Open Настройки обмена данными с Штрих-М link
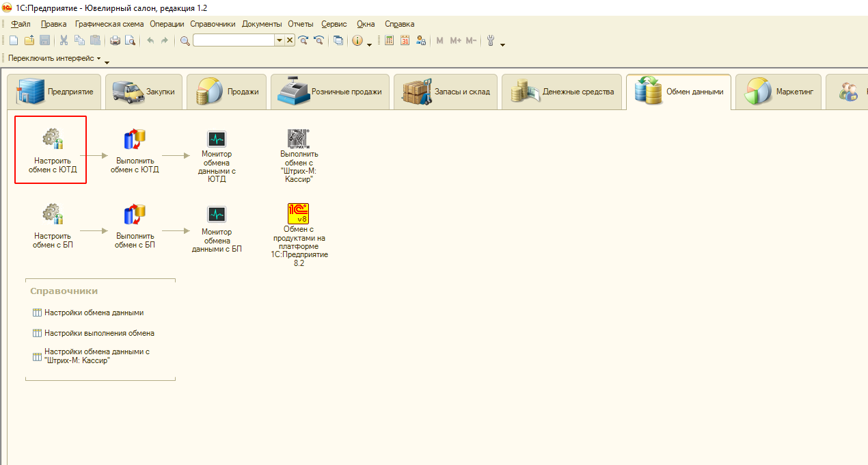This screenshot has height=465, width=868. coord(96,356)
